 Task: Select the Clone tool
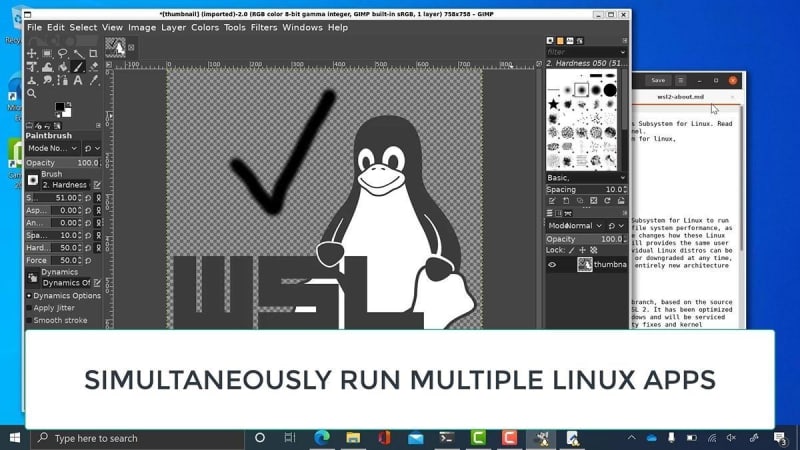(32, 80)
